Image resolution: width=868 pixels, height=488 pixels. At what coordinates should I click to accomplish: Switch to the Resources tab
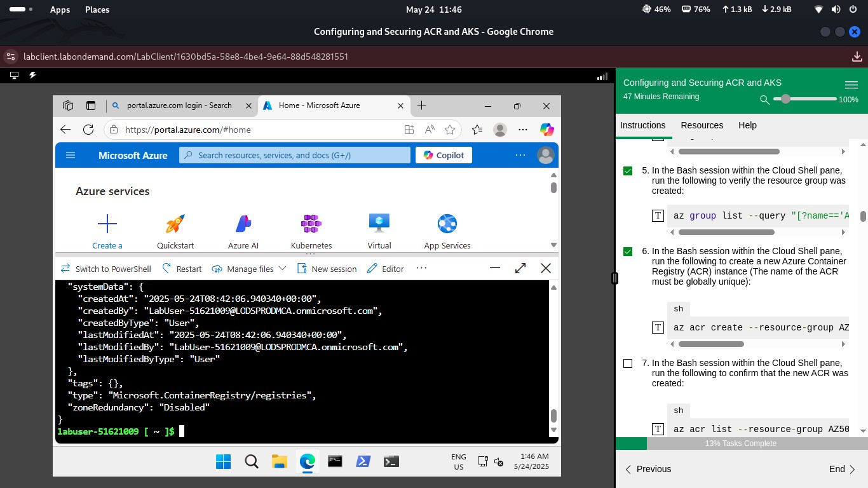coord(702,125)
